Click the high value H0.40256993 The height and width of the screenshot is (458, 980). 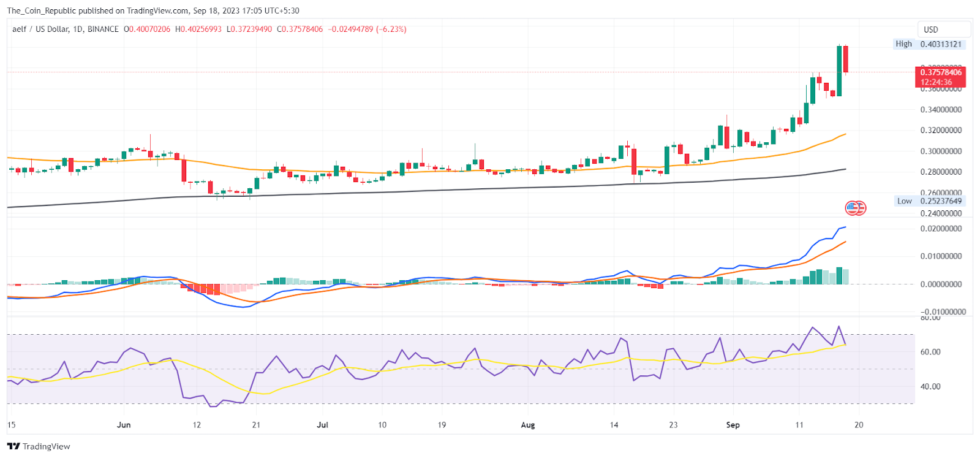point(198,29)
